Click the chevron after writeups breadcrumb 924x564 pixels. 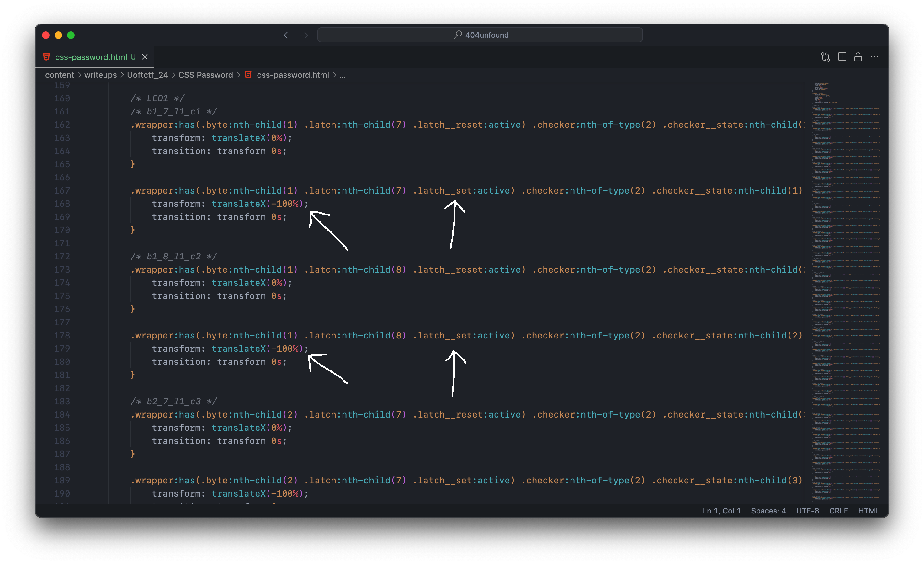122,75
